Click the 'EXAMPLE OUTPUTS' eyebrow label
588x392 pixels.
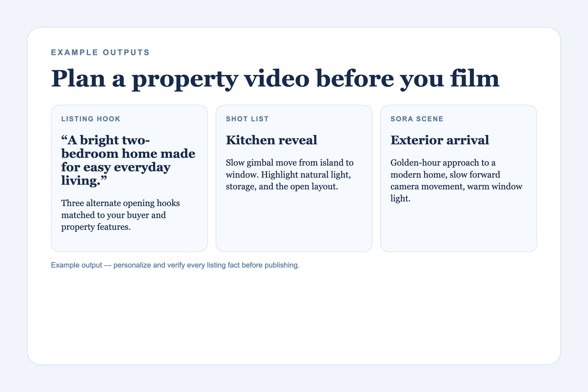(100, 52)
